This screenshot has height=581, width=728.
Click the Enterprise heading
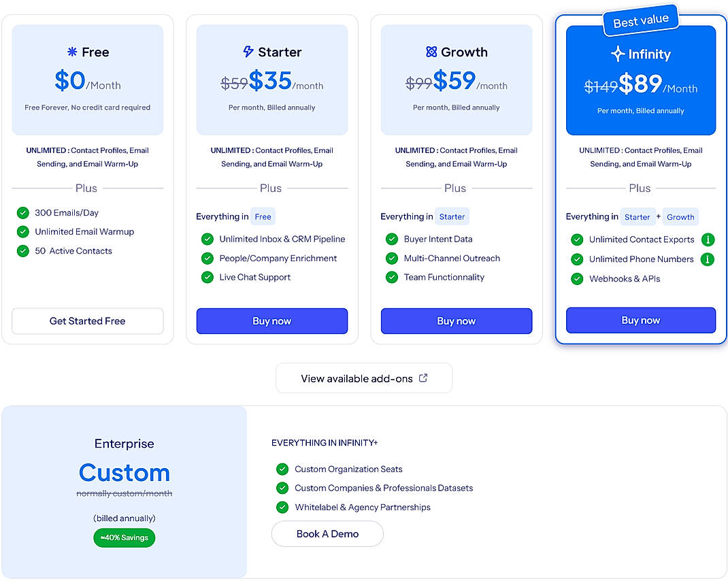(125, 444)
